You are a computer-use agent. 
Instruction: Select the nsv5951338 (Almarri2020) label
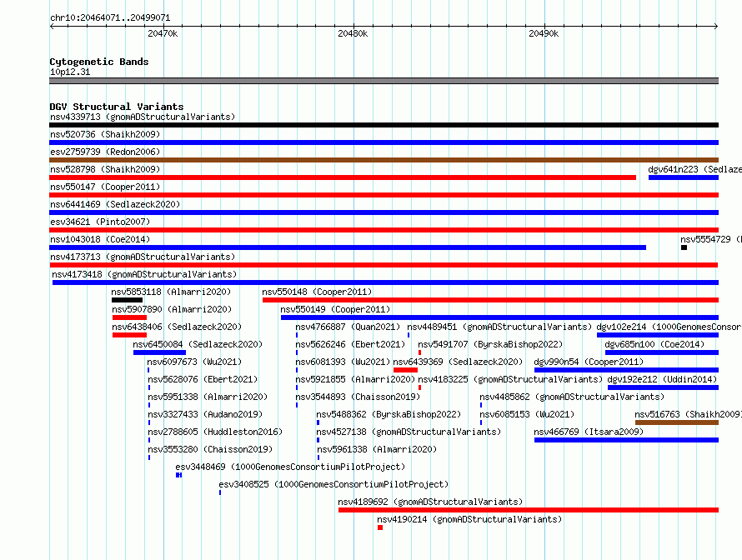click(x=208, y=397)
